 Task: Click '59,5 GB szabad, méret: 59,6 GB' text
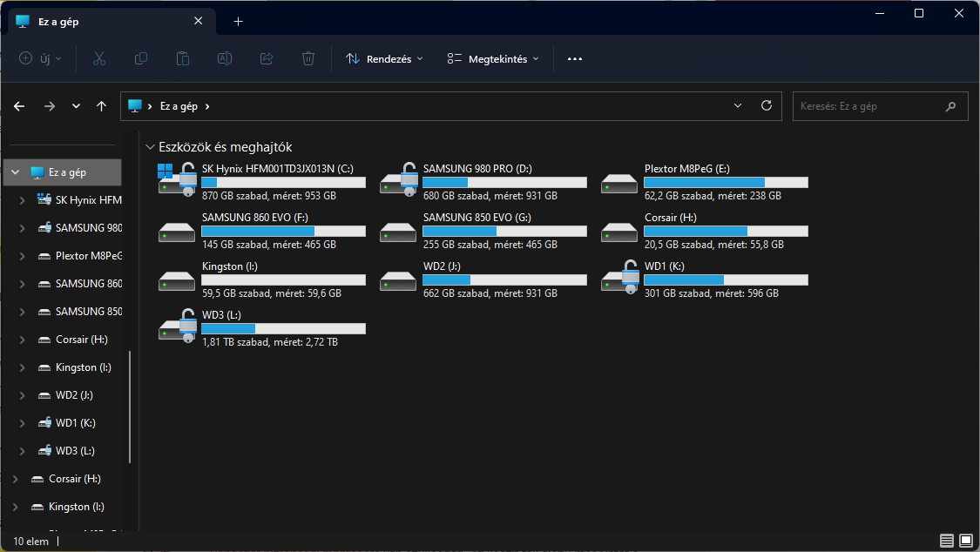271,293
